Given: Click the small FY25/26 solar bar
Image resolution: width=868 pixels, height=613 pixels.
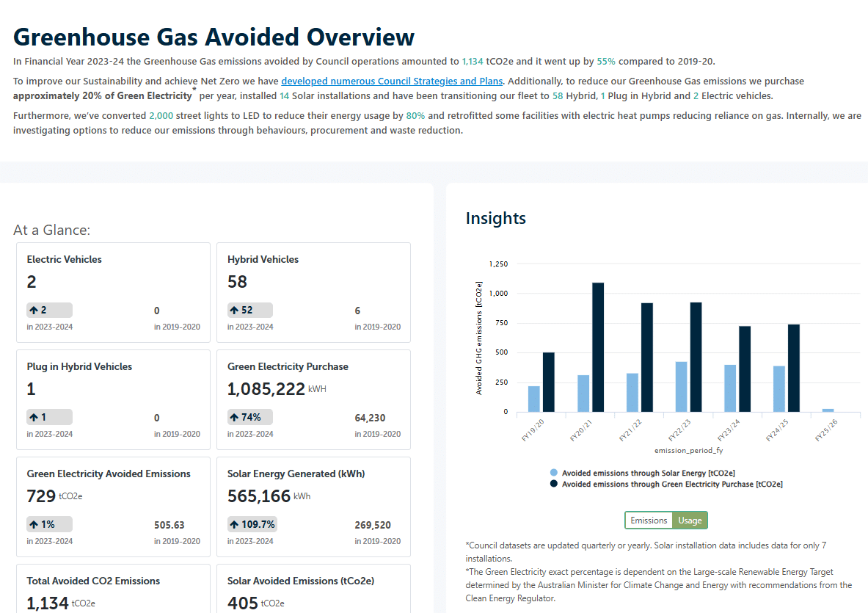Looking at the screenshot, I should [x=828, y=410].
